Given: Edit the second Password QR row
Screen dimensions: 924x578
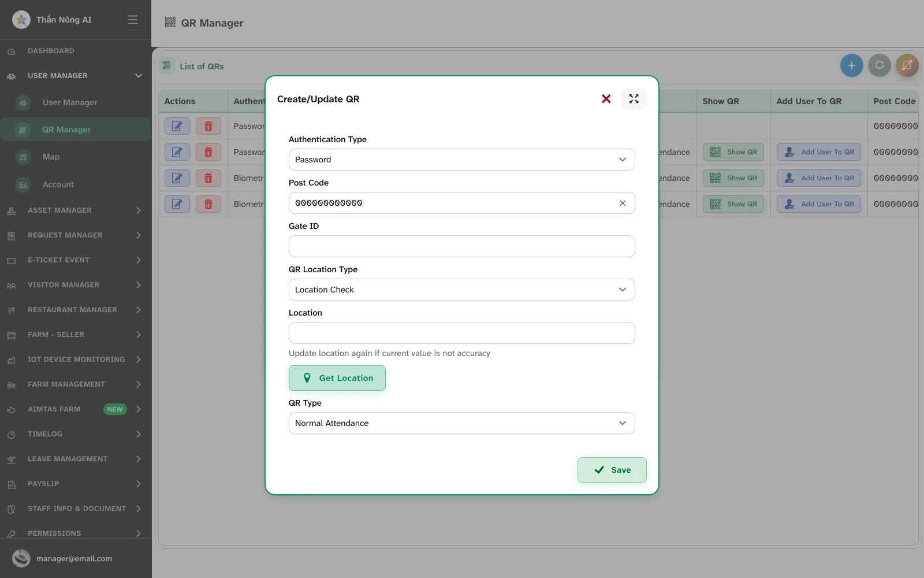Looking at the screenshot, I should pyautogui.click(x=177, y=152).
